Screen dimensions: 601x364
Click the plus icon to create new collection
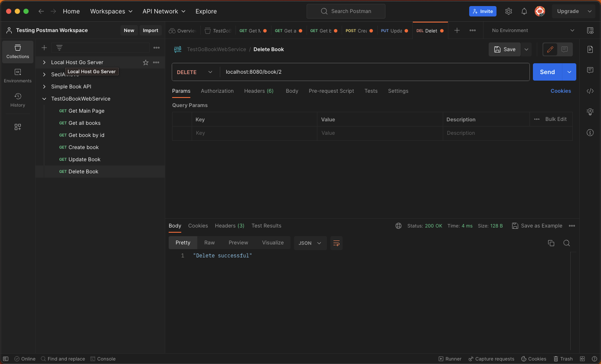pyautogui.click(x=44, y=48)
